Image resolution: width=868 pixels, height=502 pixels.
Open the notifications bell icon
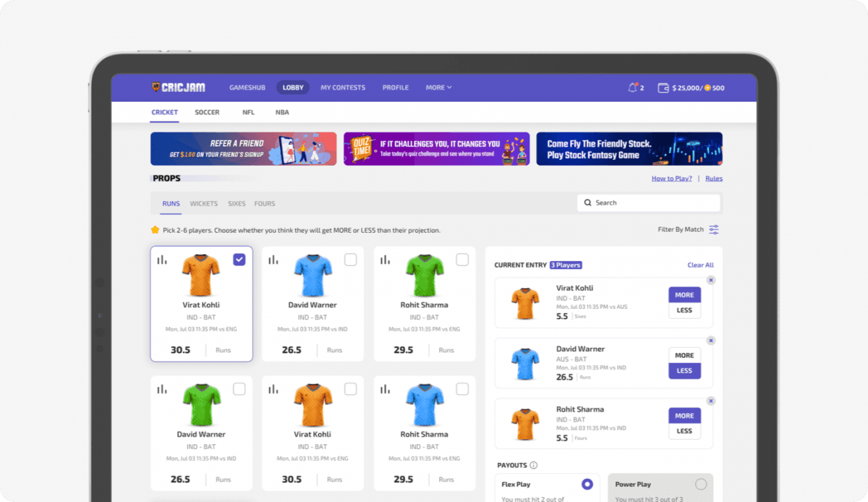coord(633,88)
